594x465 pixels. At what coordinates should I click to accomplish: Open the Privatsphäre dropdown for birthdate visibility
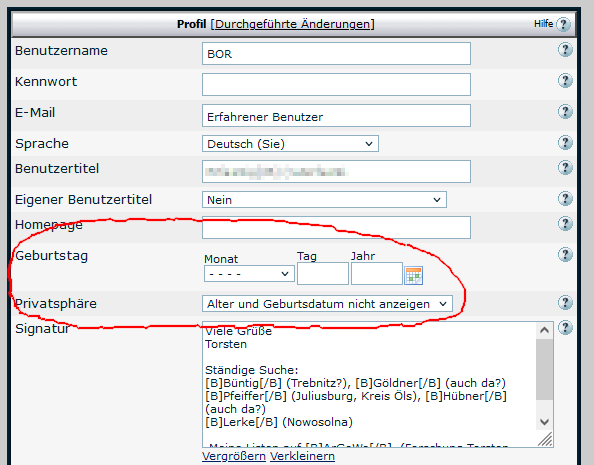(327, 304)
